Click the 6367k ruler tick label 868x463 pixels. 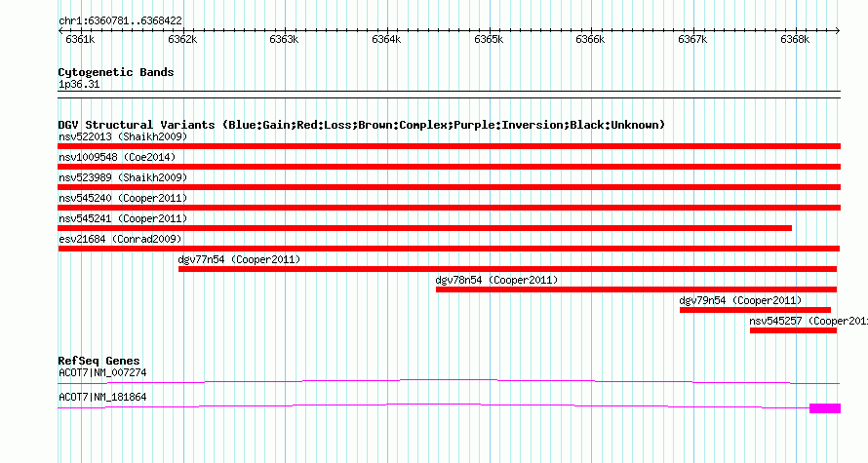(x=692, y=39)
